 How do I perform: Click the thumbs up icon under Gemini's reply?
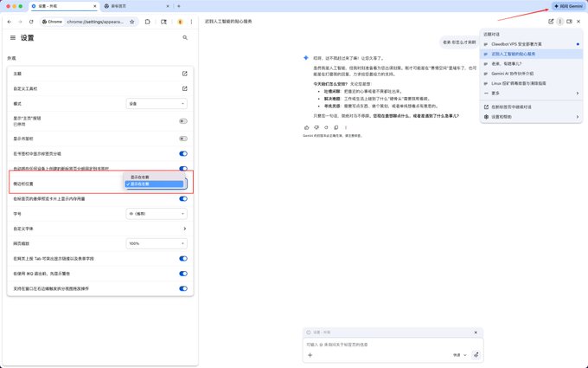[306, 127]
